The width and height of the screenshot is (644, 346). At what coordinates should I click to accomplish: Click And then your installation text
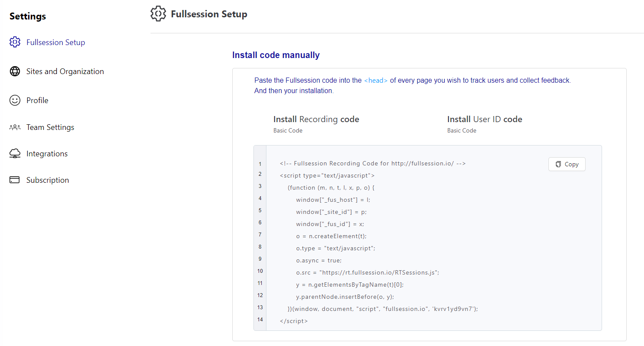click(x=294, y=91)
